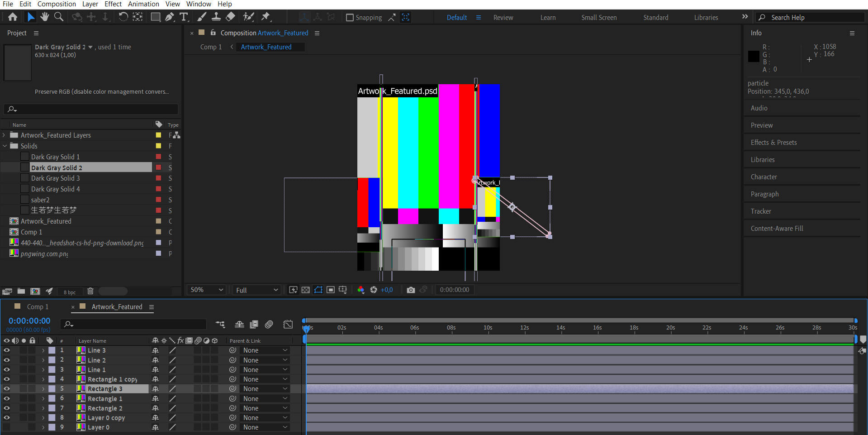Open the Composition menu

pyautogui.click(x=57, y=4)
